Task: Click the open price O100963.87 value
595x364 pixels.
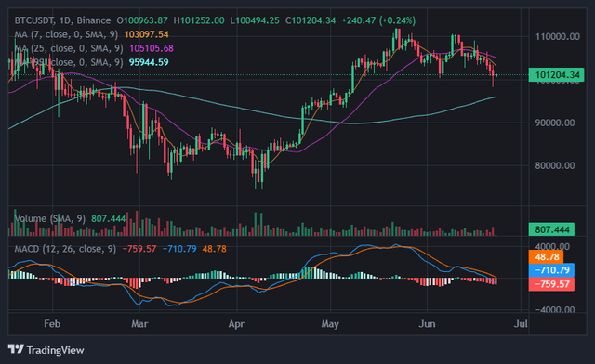Action: click(x=142, y=20)
